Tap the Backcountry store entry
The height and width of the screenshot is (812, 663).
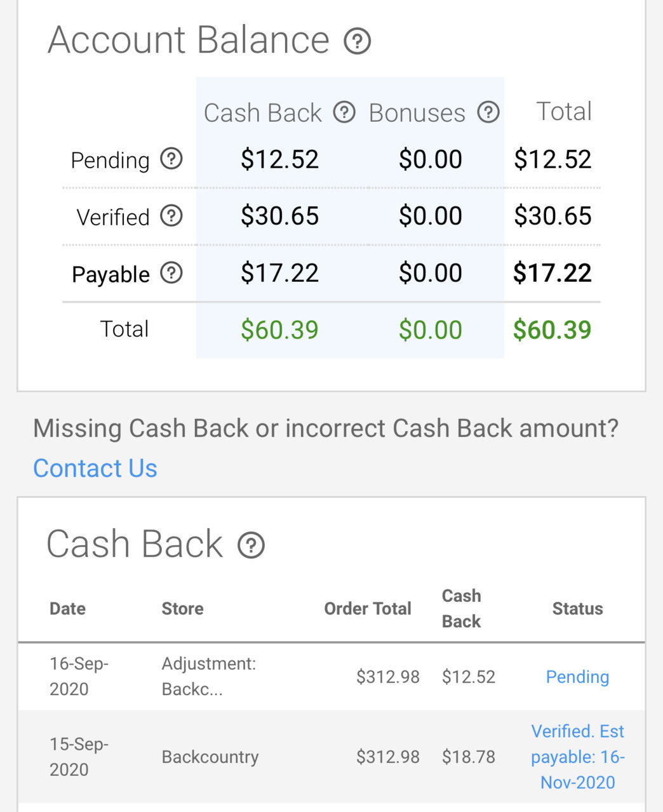[x=210, y=757]
